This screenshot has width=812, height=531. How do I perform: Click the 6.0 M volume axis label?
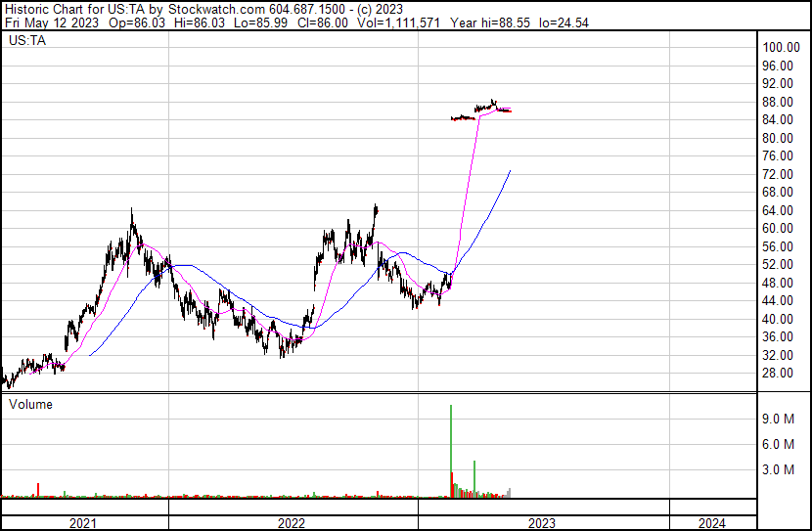click(783, 445)
